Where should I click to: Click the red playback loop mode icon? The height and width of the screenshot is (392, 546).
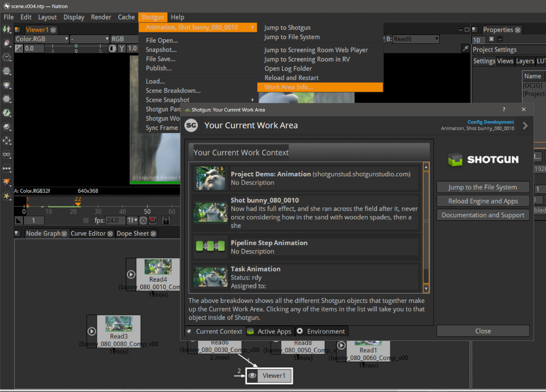[x=152, y=220]
